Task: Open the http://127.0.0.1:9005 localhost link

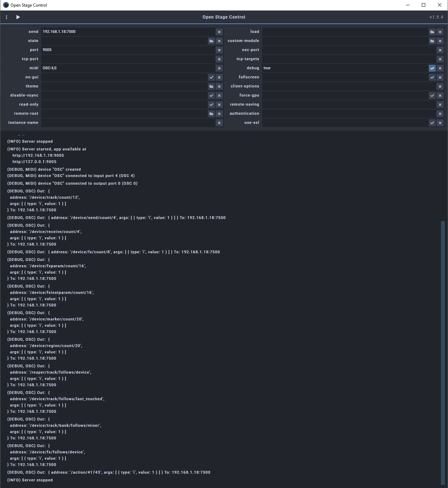Action: point(34,162)
